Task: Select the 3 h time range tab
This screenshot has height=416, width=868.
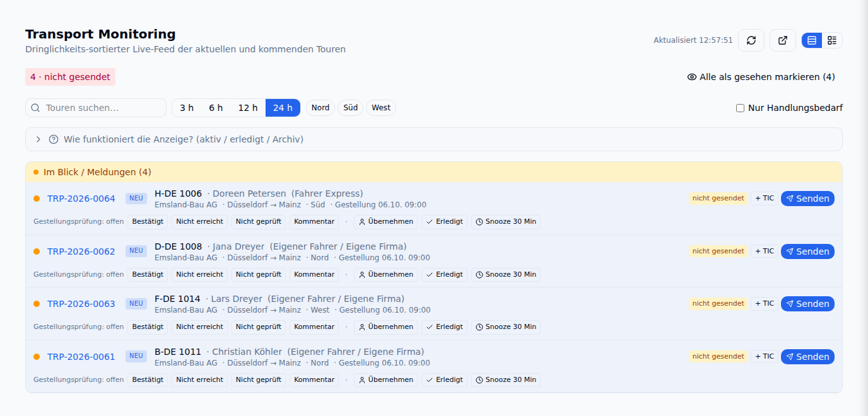Action: coord(187,108)
